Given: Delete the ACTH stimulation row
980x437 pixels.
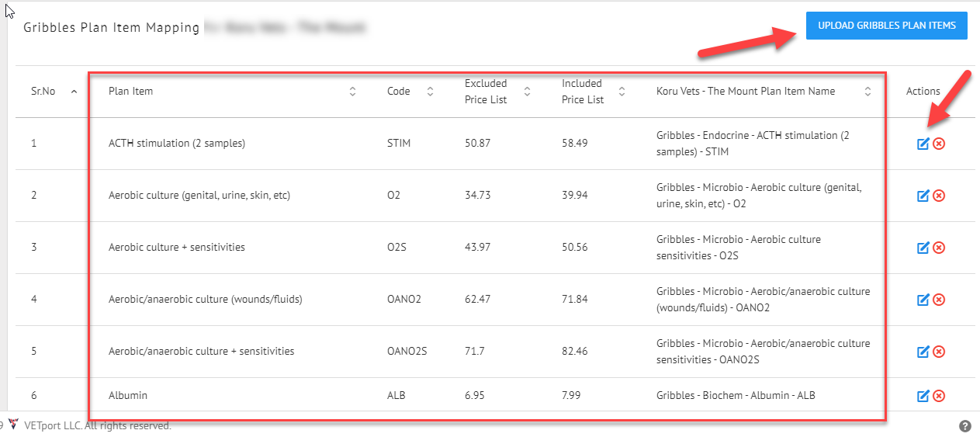Looking at the screenshot, I should point(939,144).
